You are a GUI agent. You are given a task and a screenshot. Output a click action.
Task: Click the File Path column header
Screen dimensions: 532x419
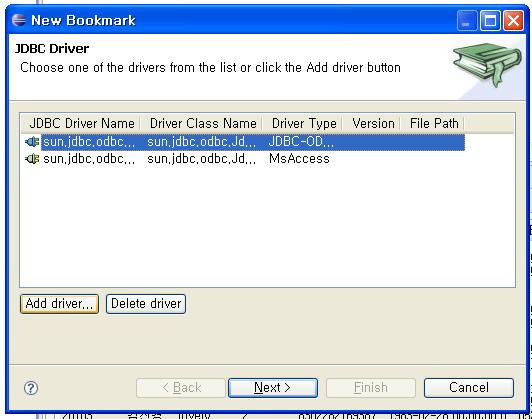coord(433,123)
